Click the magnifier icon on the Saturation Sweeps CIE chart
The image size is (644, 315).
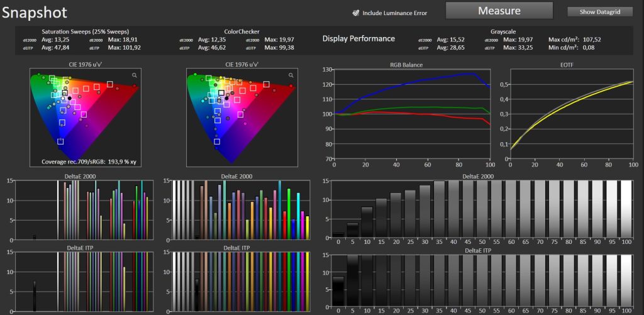135,75
